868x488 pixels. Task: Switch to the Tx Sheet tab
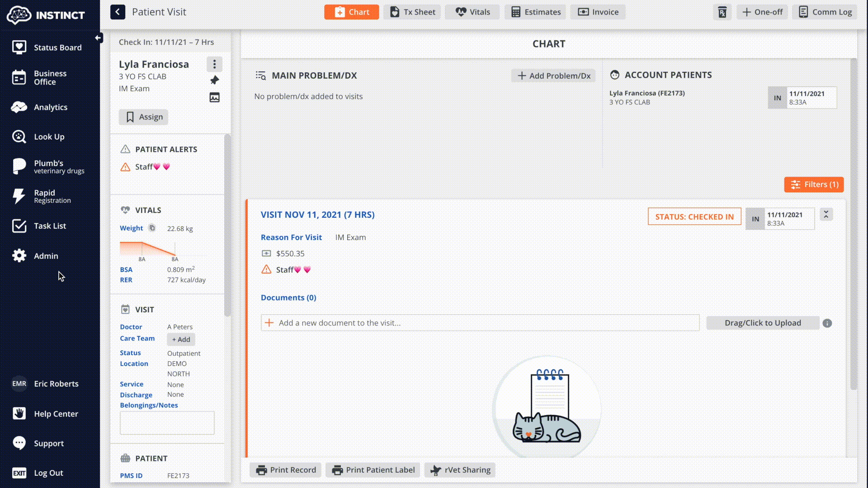[412, 12]
